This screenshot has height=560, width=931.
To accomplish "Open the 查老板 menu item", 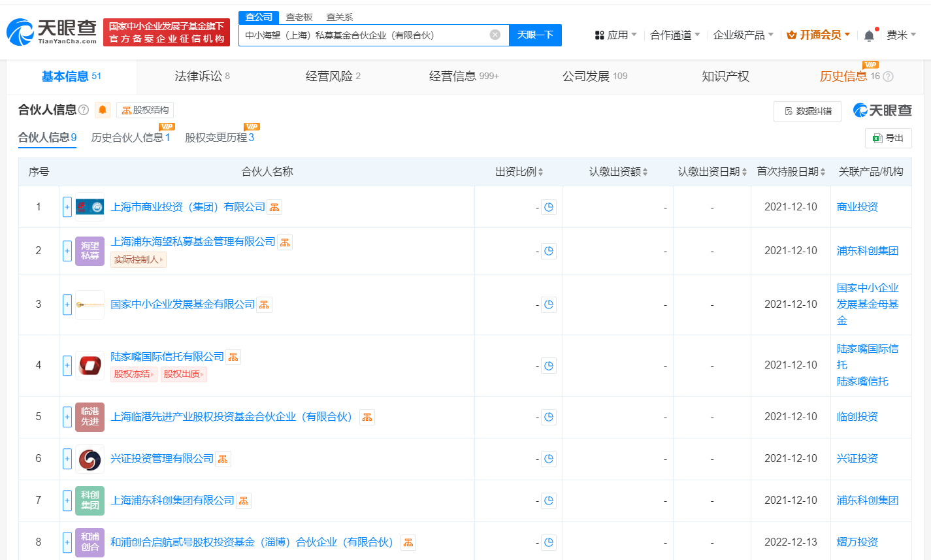I will click(x=299, y=17).
